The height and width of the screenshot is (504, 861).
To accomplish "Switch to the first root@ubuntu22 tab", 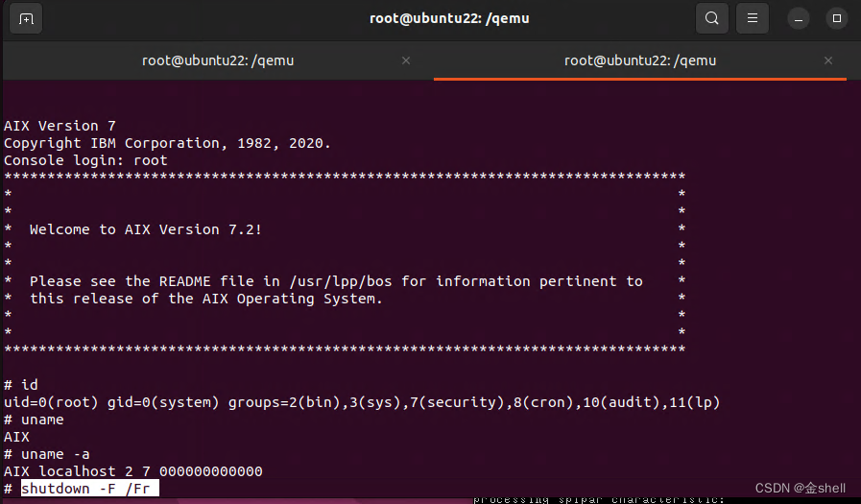I will pyautogui.click(x=218, y=60).
